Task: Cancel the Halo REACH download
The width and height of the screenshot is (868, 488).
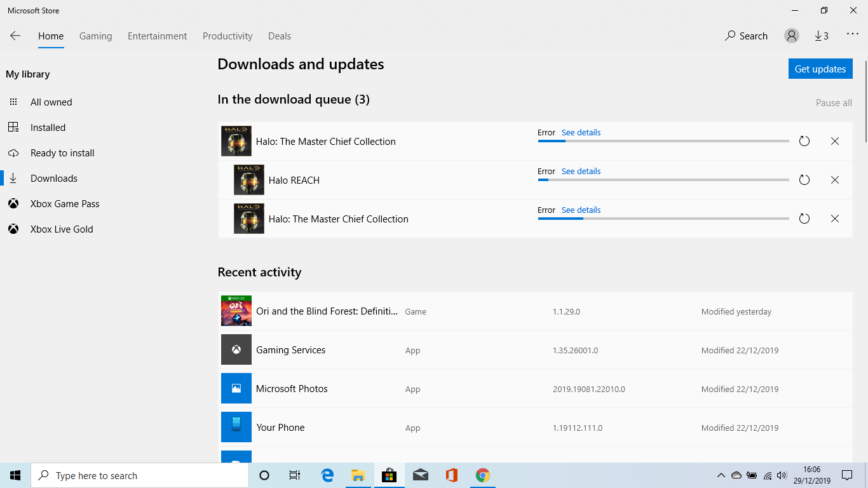Action: (835, 180)
